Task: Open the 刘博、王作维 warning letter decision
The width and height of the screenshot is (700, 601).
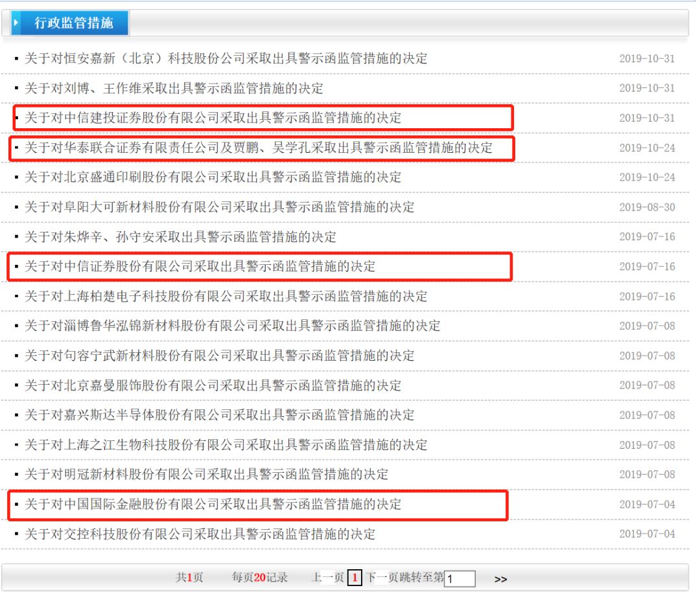Action: tap(174, 88)
